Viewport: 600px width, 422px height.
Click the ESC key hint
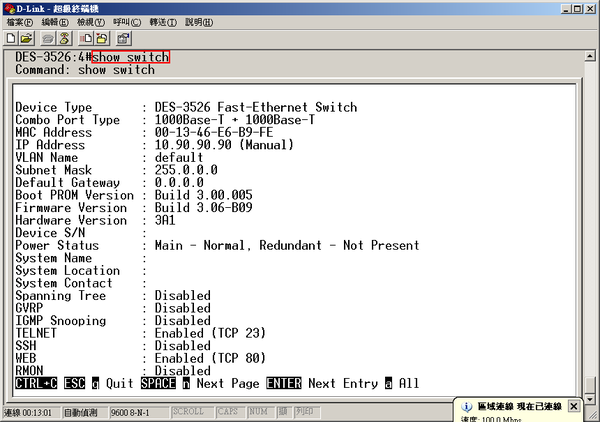[x=74, y=383]
